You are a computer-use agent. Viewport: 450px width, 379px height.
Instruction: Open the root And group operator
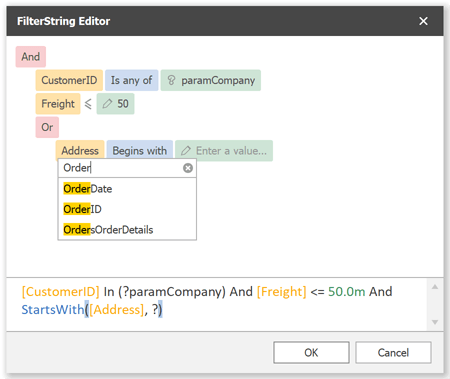pos(31,57)
